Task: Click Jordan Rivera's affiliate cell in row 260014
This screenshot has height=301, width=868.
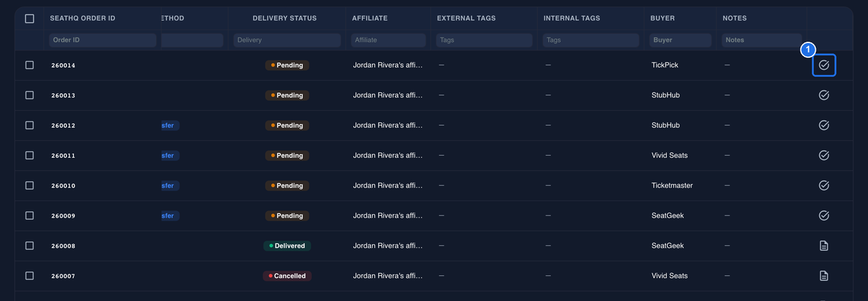Action: click(388, 65)
